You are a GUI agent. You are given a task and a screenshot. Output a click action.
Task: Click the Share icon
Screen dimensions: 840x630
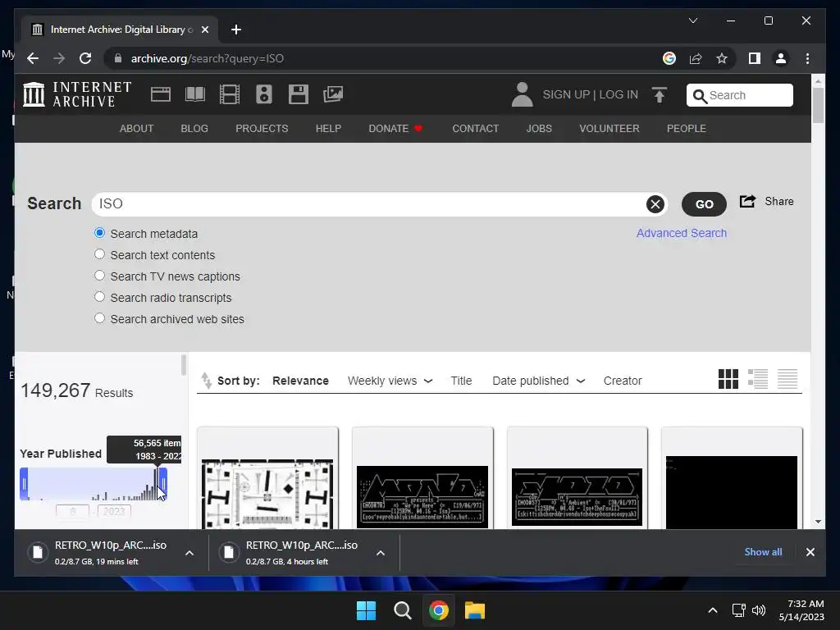point(747,202)
